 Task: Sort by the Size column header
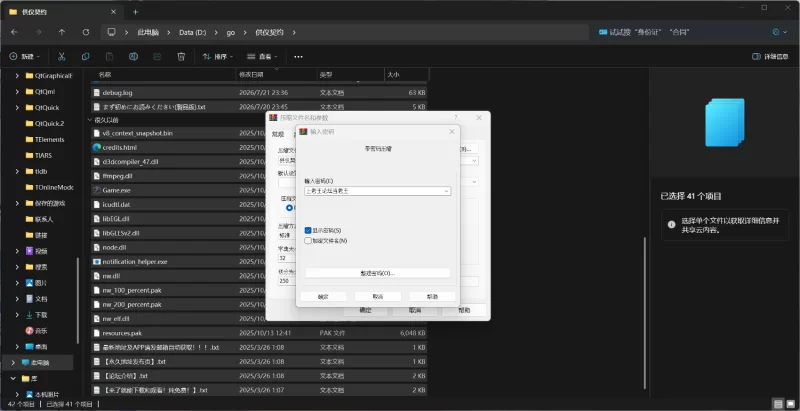406,75
